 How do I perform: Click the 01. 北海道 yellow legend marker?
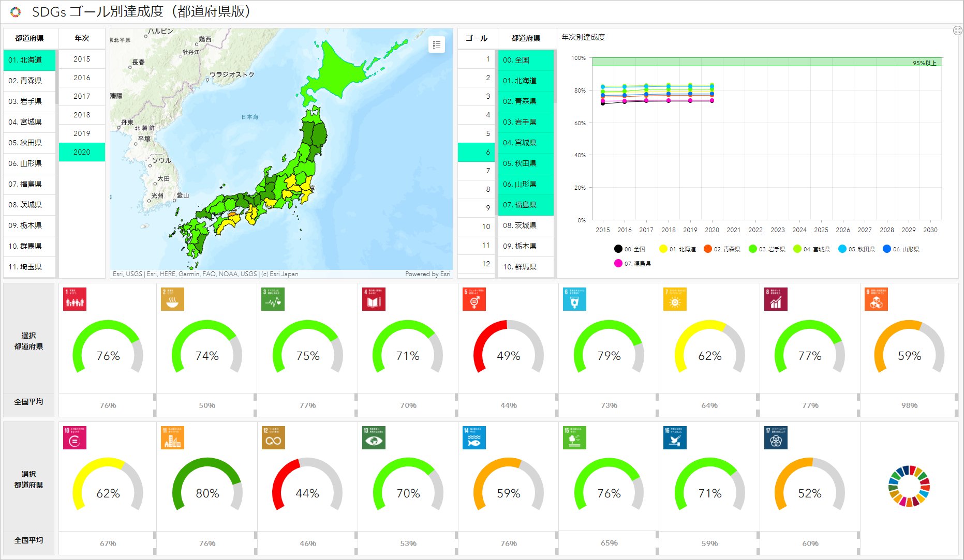point(663,249)
